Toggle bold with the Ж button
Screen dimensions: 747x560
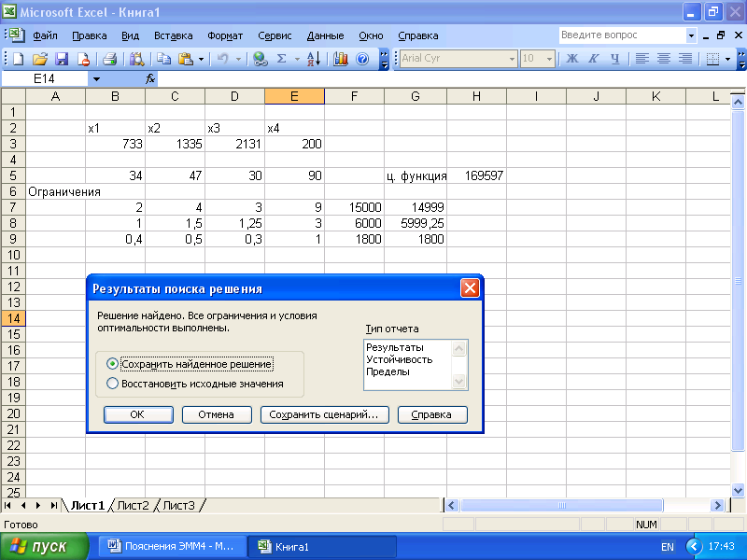pyautogui.click(x=571, y=59)
